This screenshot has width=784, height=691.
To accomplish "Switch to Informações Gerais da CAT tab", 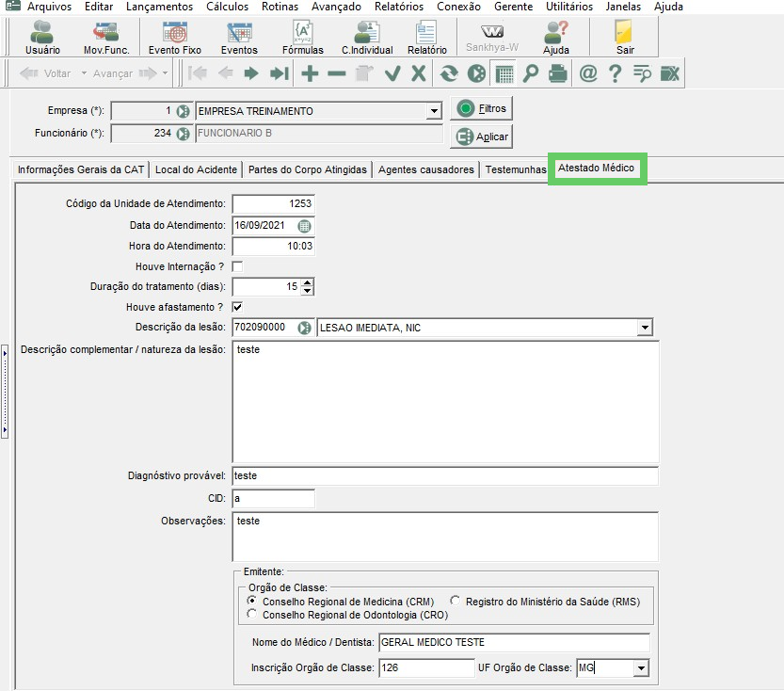I will click(81, 169).
